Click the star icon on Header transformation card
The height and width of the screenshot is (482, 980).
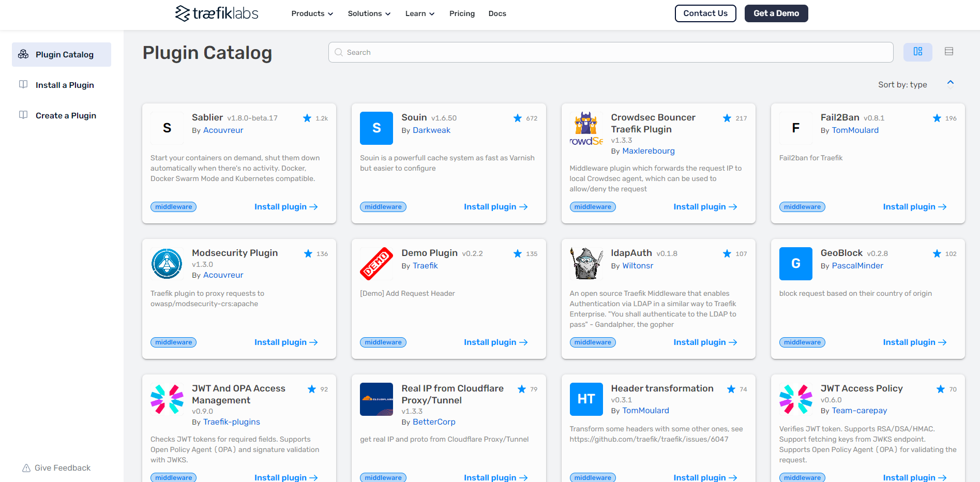(731, 389)
